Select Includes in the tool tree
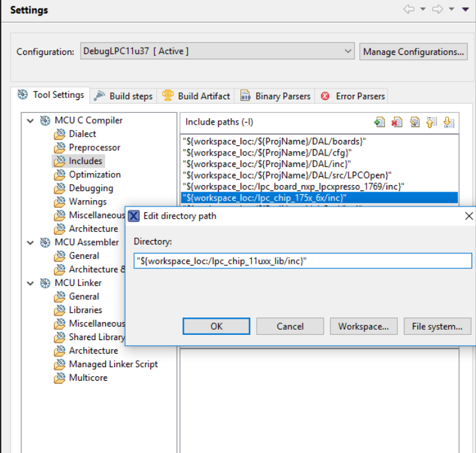The image size is (476, 453). 85,161
